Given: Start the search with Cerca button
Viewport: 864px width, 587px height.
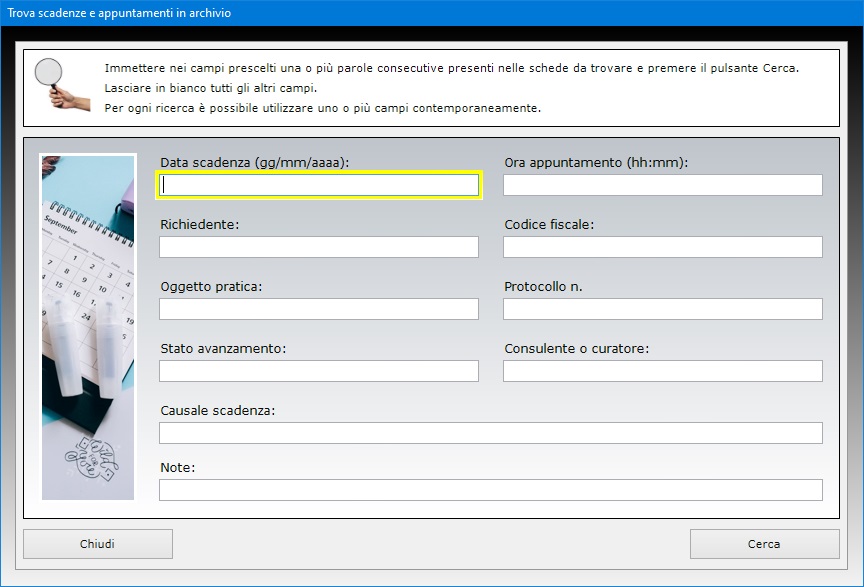Looking at the screenshot, I should (764, 544).
